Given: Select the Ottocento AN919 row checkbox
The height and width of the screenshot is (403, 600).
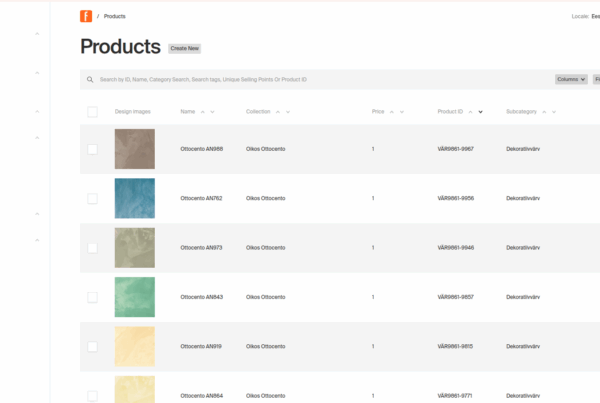Looking at the screenshot, I should pyautogui.click(x=92, y=347).
